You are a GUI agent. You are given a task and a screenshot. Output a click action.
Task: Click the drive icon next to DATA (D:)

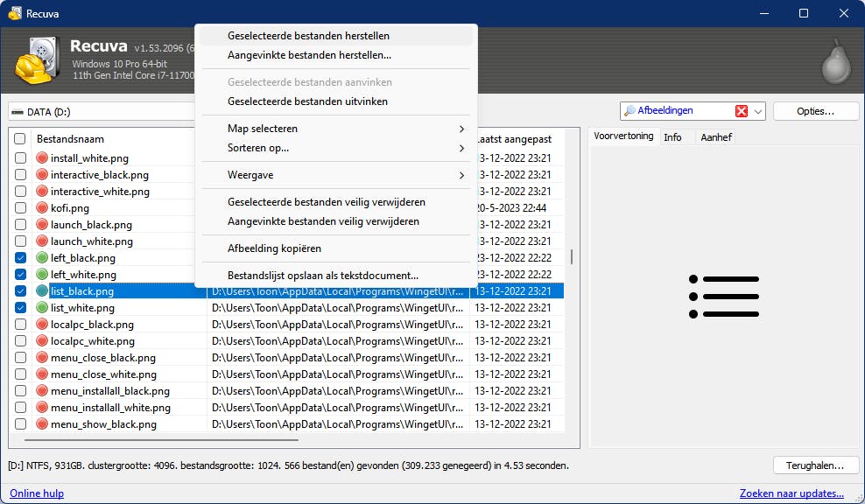point(18,112)
